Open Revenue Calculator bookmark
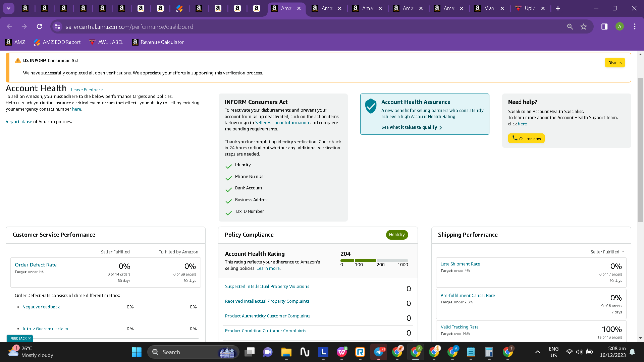The height and width of the screenshot is (362, 644). coord(158,42)
